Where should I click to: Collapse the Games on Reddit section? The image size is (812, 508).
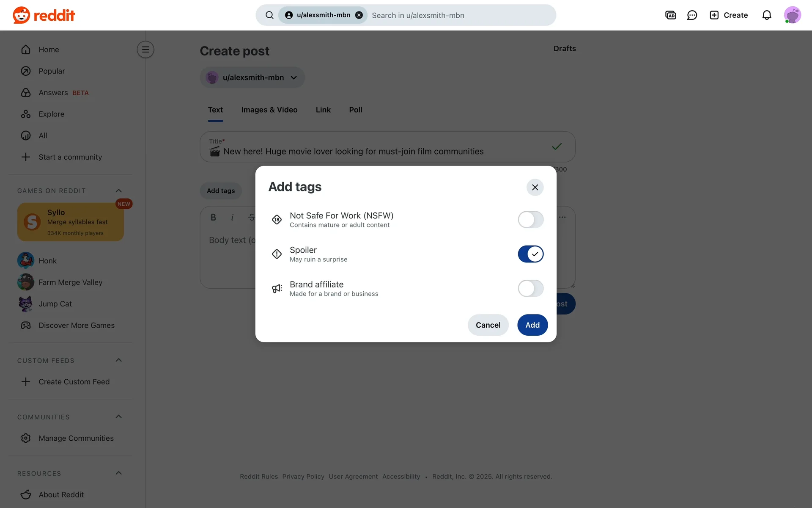[118, 191]
